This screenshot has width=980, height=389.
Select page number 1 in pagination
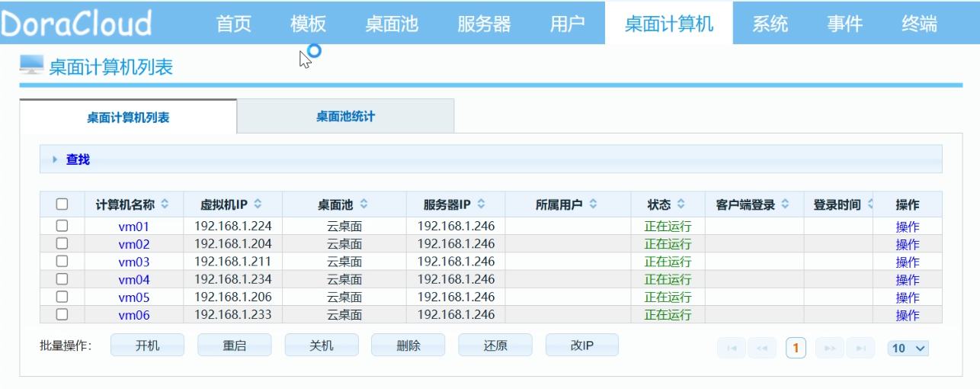tap(796, 348)
